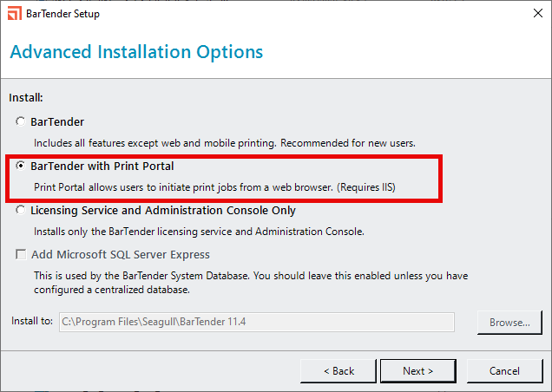Click the 'Recommended for new users' description line

click(225, 143)
